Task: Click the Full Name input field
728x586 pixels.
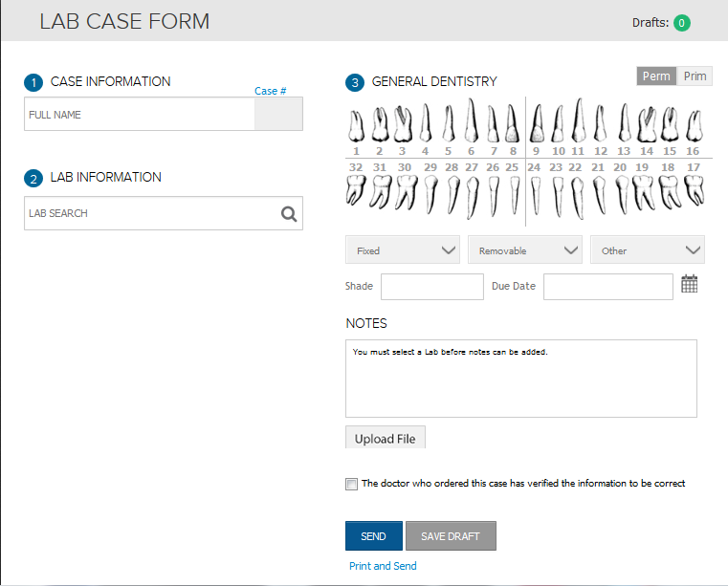Action: click(x=139, y=115)
